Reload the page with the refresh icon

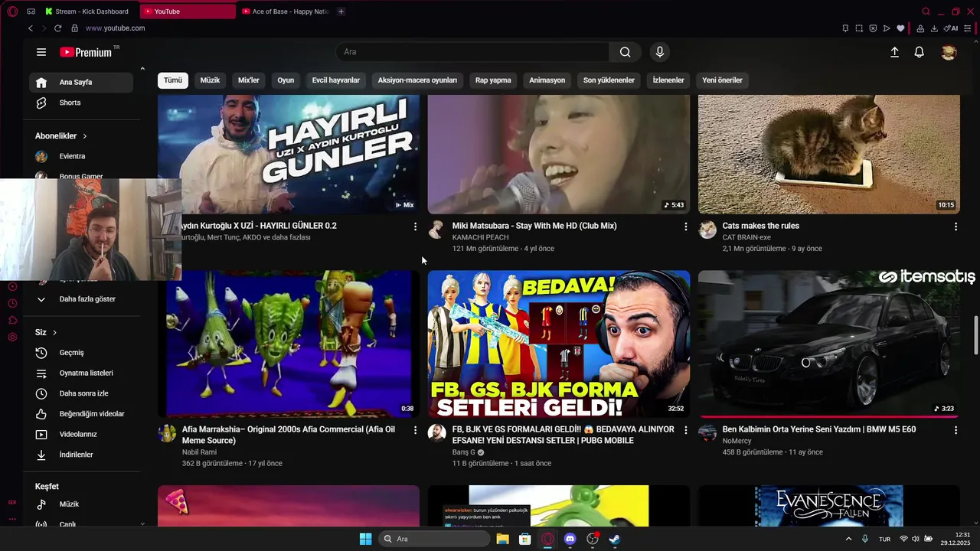pyautogui.click(x=57, y=28)
